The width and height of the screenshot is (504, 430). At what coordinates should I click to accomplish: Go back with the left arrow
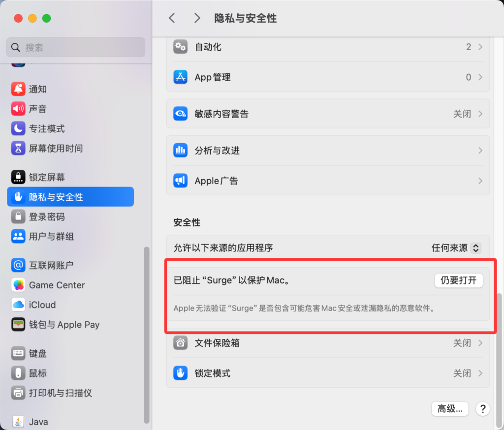coord(172,18)
